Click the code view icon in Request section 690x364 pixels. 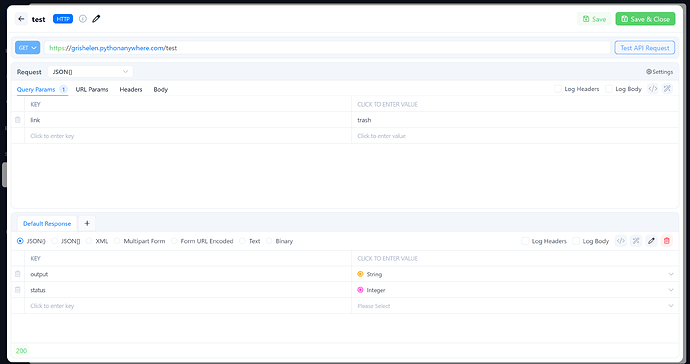tap(653, 89)
